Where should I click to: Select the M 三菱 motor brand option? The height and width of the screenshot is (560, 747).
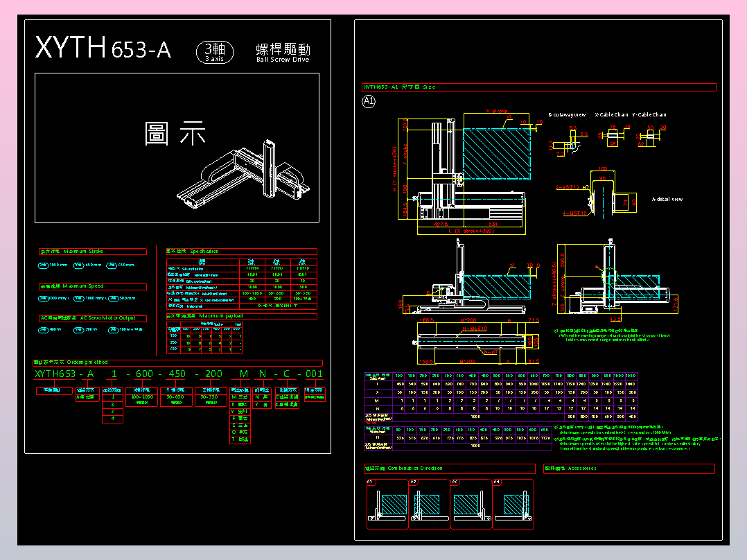pos(238,398)
